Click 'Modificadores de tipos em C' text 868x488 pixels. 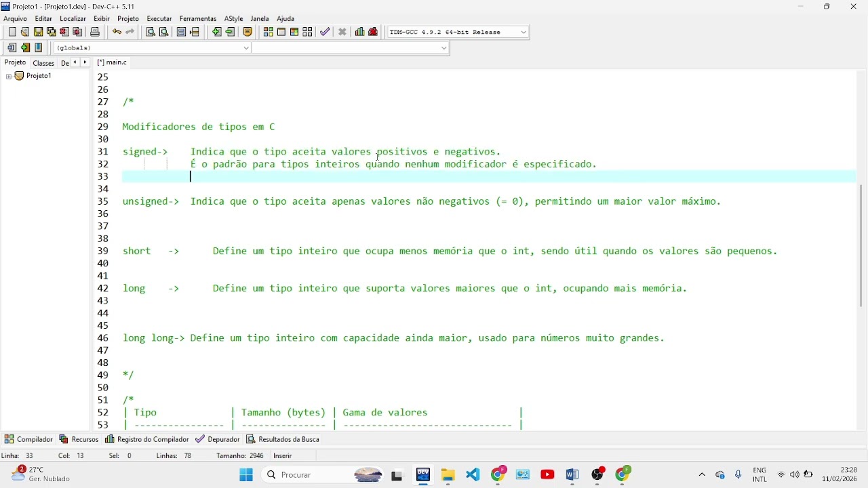pos(199,127)
